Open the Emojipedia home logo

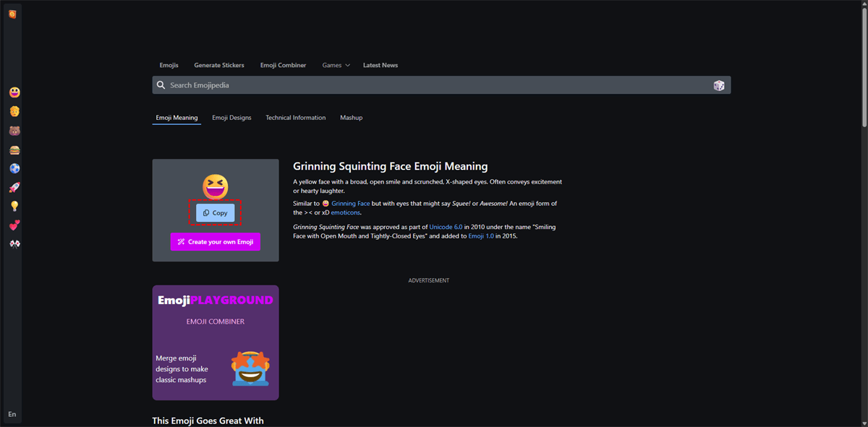tap(12, 14)
